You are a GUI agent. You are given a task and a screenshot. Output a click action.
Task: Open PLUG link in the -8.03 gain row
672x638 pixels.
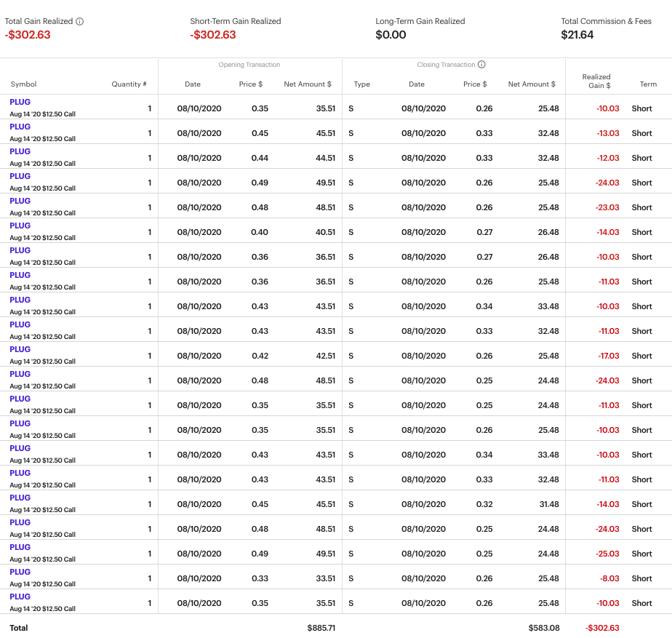(x=20, y=572)
